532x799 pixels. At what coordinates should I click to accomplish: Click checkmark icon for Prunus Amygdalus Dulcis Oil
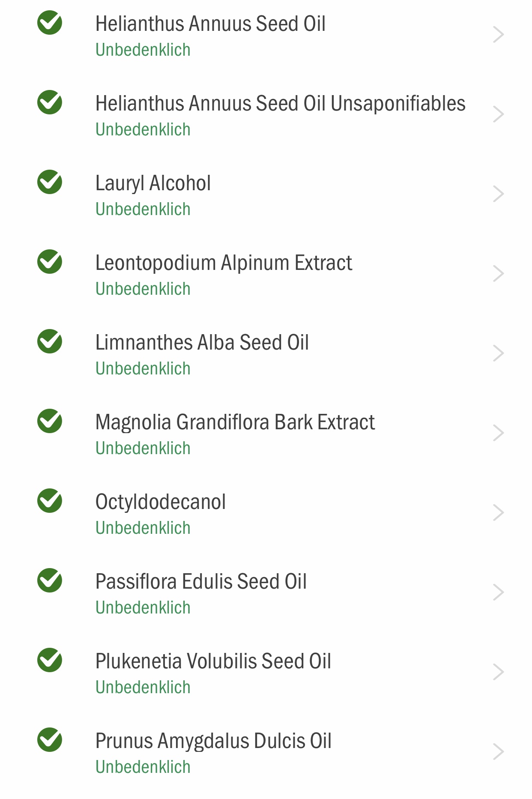point(50,740)
